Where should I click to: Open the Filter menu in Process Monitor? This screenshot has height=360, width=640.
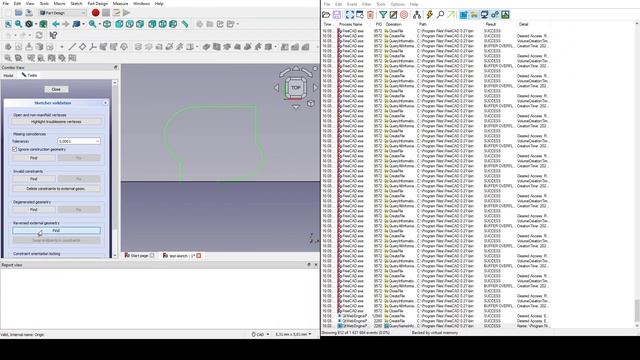pyautogui.click(x=367, y=4)
